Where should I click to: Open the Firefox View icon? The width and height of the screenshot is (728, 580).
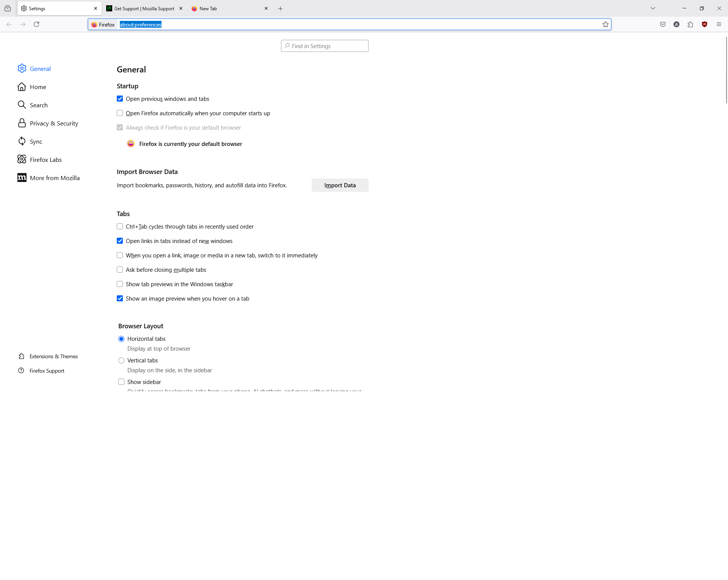click(8, 8)
